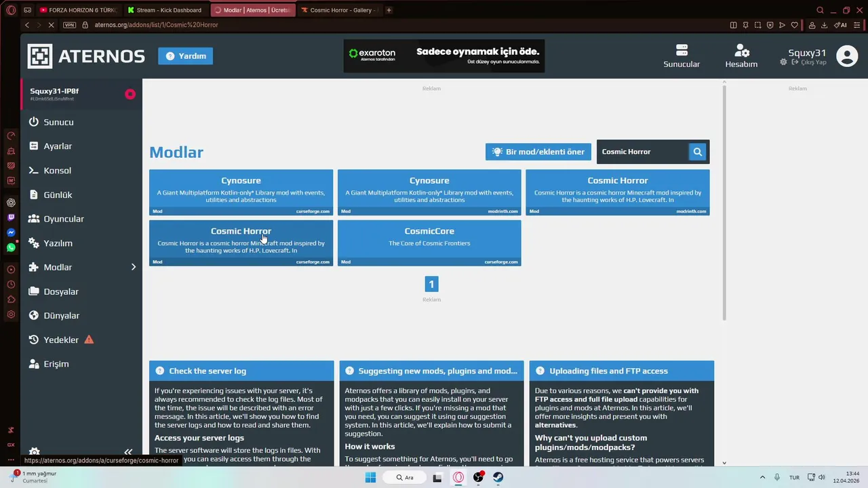The height and width of the screenshot is (488, 868).
Task: Open the Cosmic Horror curseforge.com mod card
Action: click(x=241, y=243)
